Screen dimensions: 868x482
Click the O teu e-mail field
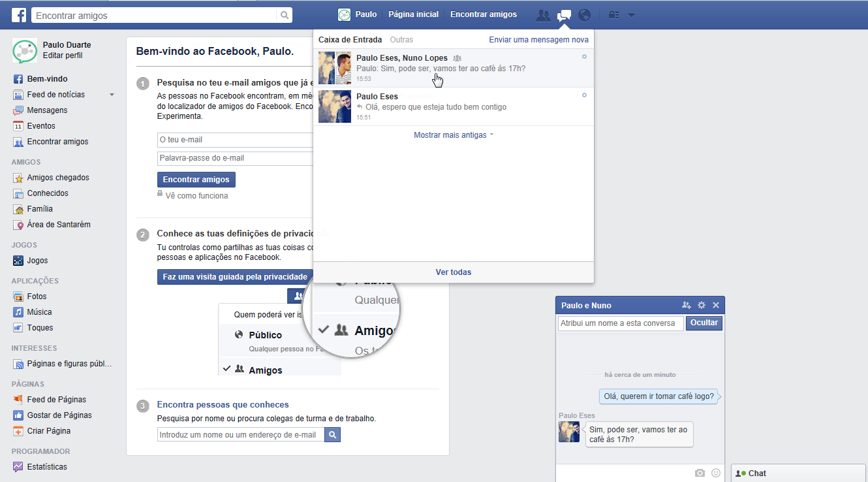tap(235, 140)
